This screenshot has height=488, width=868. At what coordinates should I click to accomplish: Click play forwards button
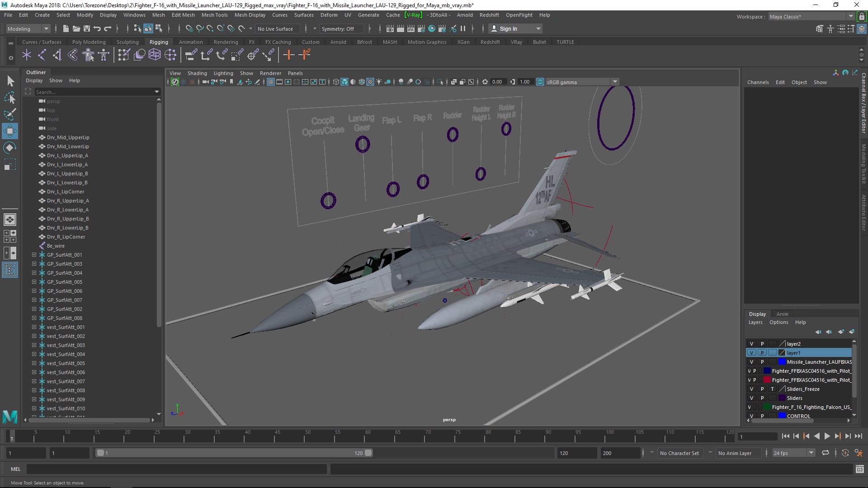827,436
